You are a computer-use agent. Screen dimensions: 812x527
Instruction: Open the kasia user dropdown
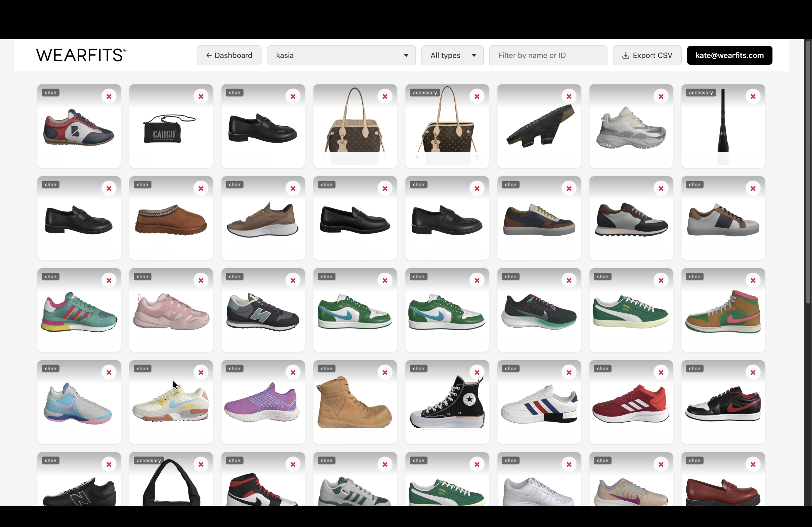coord(341,55)
